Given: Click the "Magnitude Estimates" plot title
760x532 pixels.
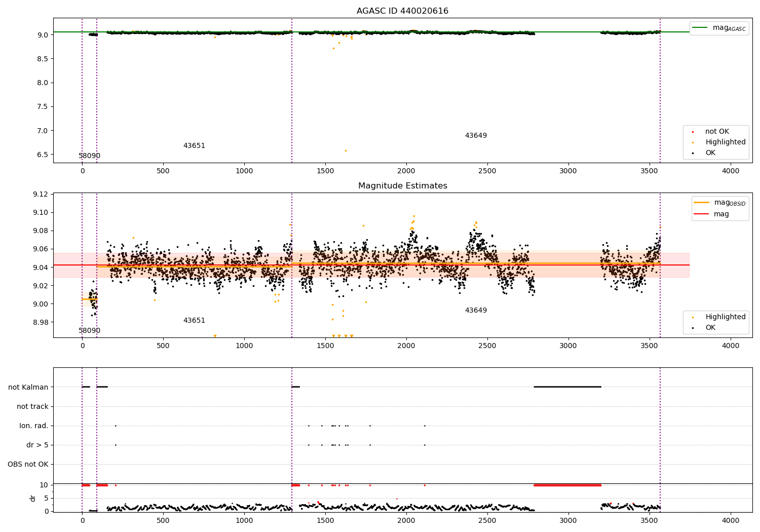Looking at the screenshot, I should [x=402, y=185].
